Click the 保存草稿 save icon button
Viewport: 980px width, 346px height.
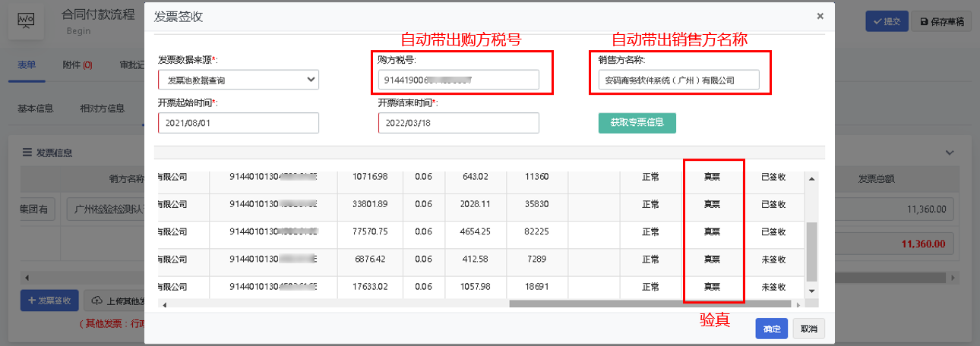tap(940, 22)
